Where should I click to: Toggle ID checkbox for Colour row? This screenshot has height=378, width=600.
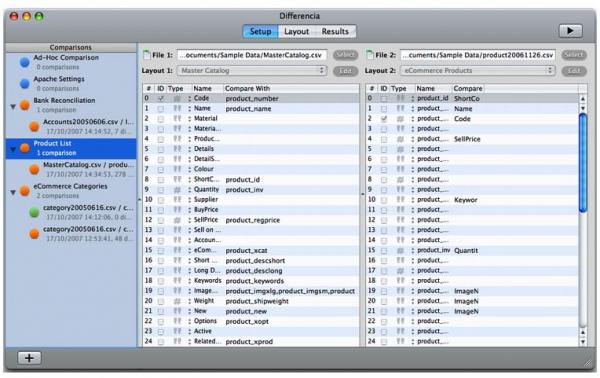(x=161, y=169)
